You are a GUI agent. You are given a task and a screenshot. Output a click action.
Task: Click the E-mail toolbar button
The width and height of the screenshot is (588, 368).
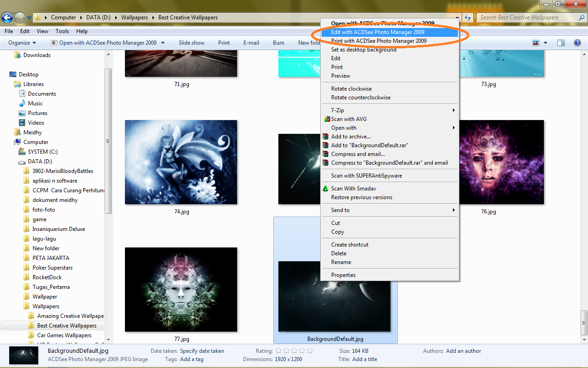pos(251,43)
